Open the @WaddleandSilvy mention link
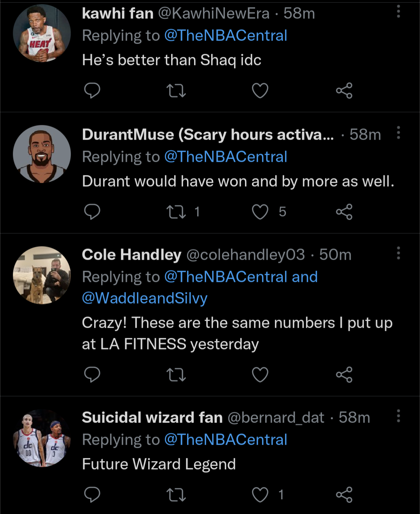Screen dimensions: 420x514 pos(145,298)
